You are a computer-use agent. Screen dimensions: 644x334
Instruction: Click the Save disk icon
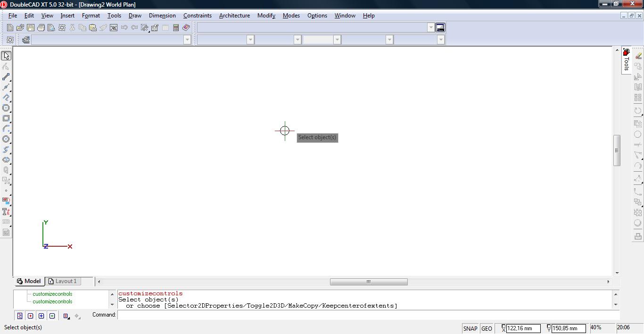tap(31, 28)
